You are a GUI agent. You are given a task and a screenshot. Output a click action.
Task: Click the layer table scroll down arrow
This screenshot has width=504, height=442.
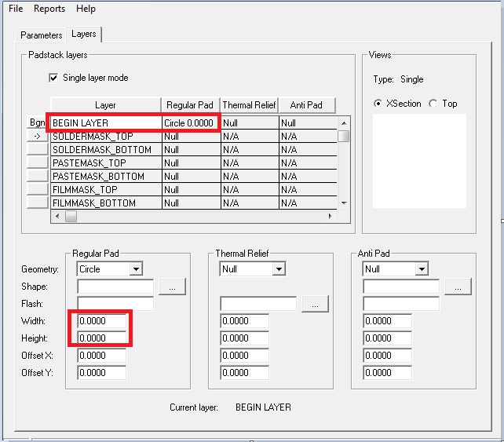point(344,203)
